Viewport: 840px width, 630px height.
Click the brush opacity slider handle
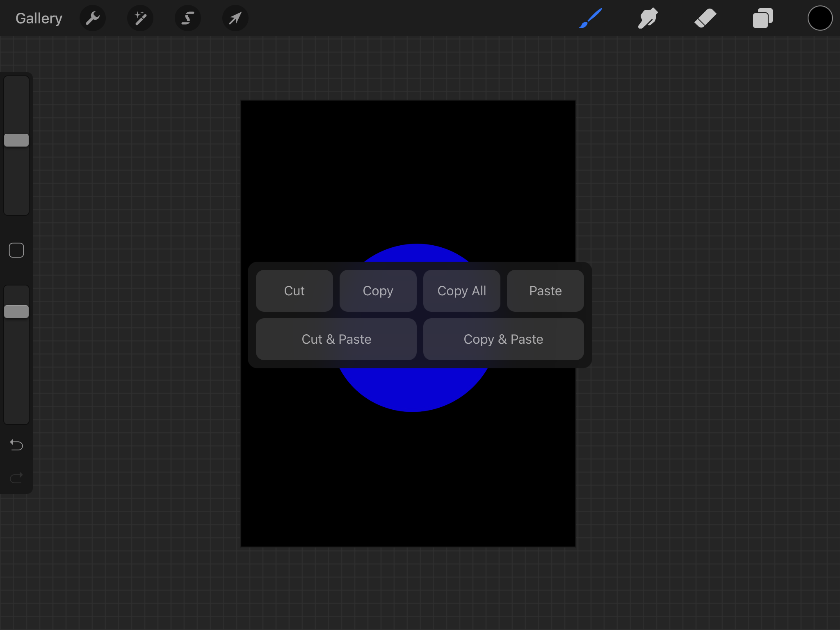click(x=16, y=312)
